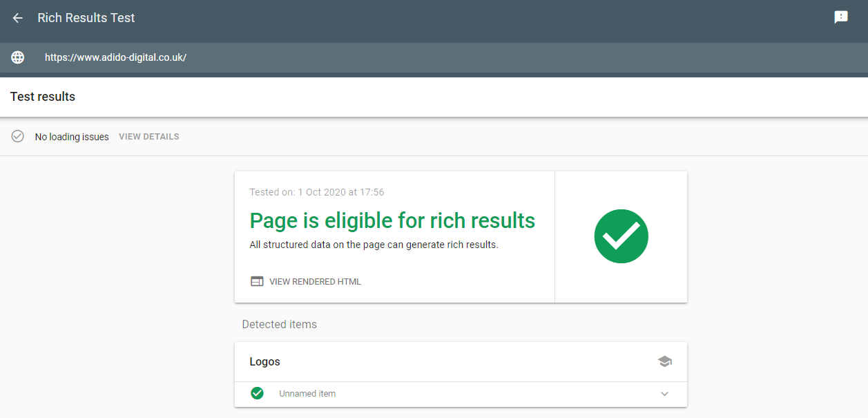Open the Logos learn more graduation cap

(x=664, y=361)
